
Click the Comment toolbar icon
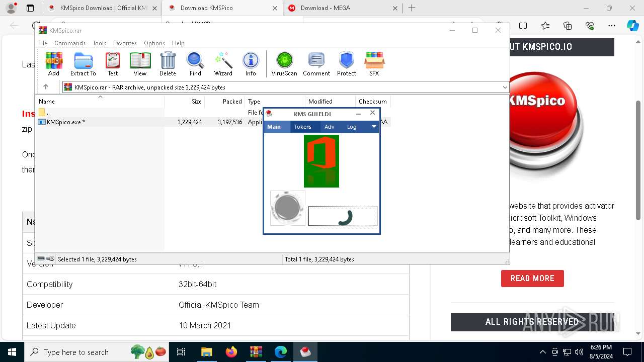click(316, 64)
